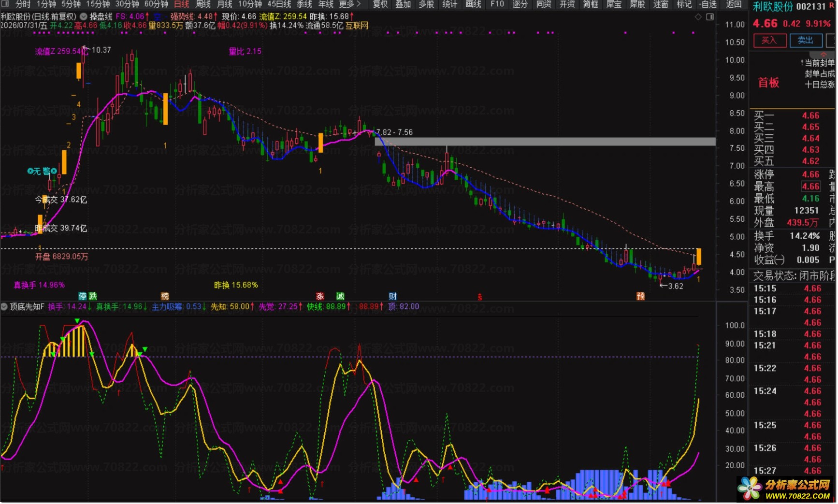The height and width of the screenshot is (504, 838).
Task: Click the 标记 mark button
Action: pyautogui.click(x=684, y=4)
